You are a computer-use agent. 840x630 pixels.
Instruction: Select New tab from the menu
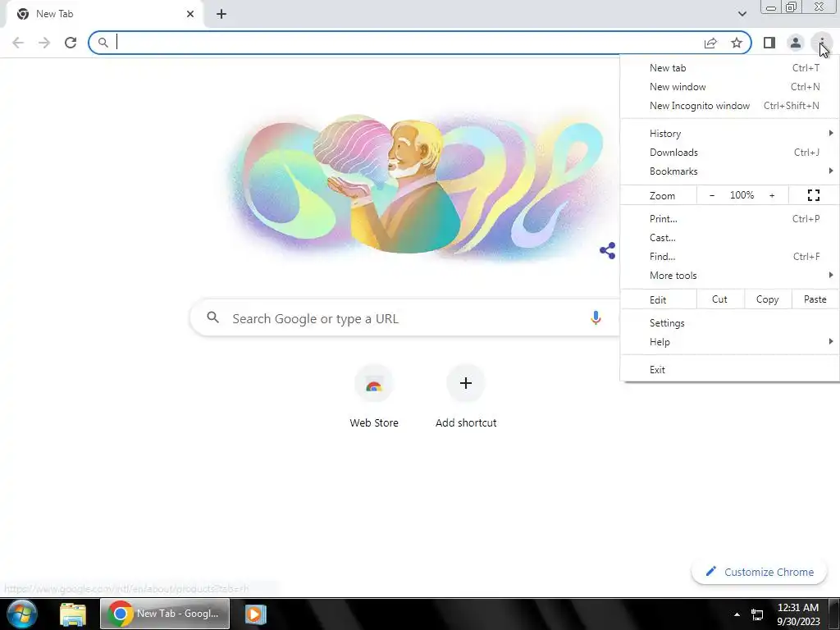pos(729,68)
